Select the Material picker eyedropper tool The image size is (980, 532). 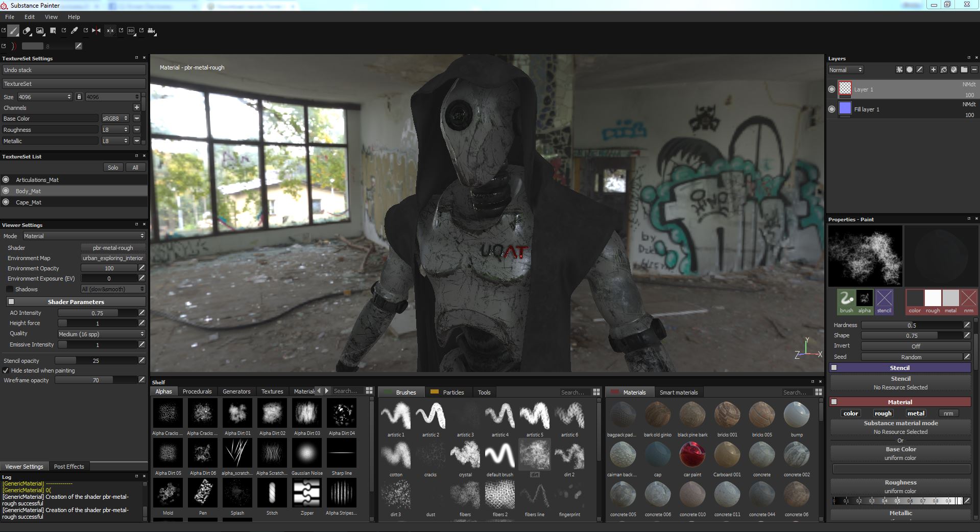click(x=74, y=31)
